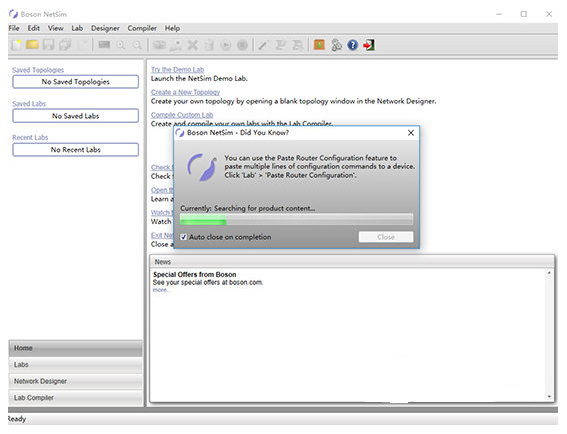This screenshot has width=567, height=434.
Task: Open the Help menu
Action: click(172, 28)
